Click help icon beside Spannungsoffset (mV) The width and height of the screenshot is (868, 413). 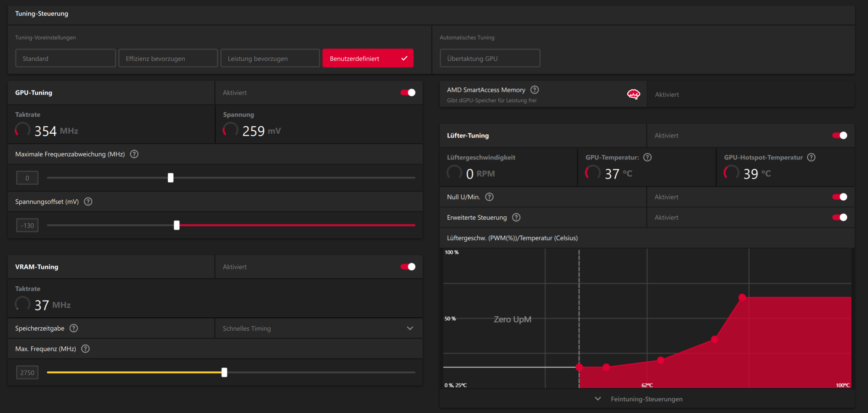[x=88, y=201]
